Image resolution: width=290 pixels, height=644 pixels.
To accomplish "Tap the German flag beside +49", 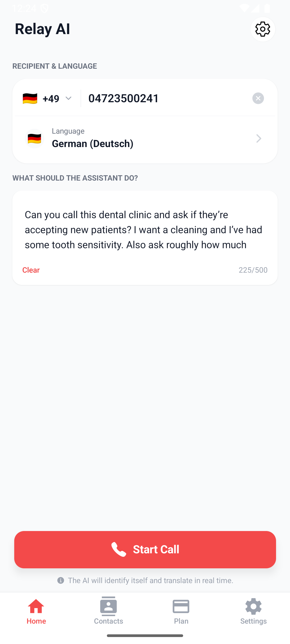I will [30, 98].
